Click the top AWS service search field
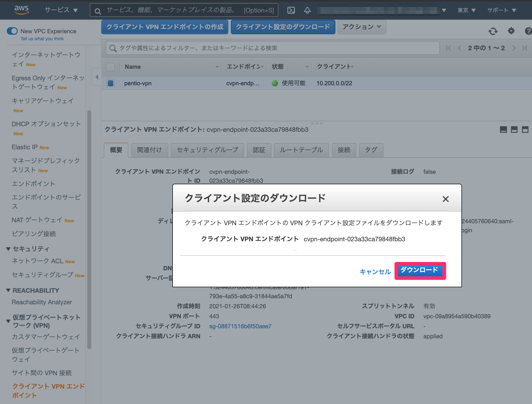 (x=184, y=10)
